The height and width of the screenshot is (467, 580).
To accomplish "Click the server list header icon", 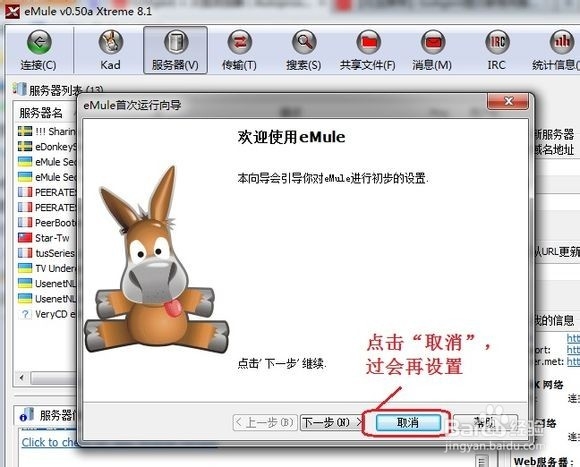I will tap(19, 89).
